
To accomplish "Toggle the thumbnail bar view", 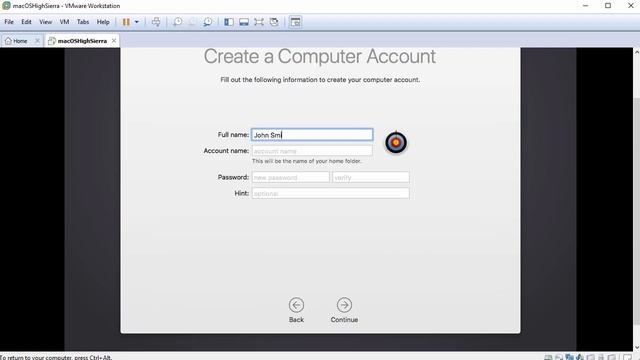I will [x=244, y=22].
